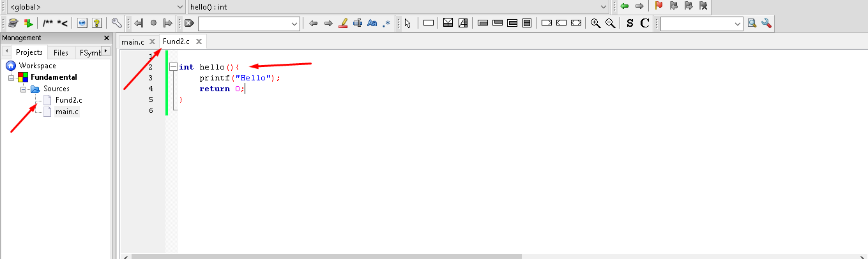Click the wrench icon beside the help icon
The height and width of the screenshot is (259, 868).
pyautogui.click(x=116, y=23)
